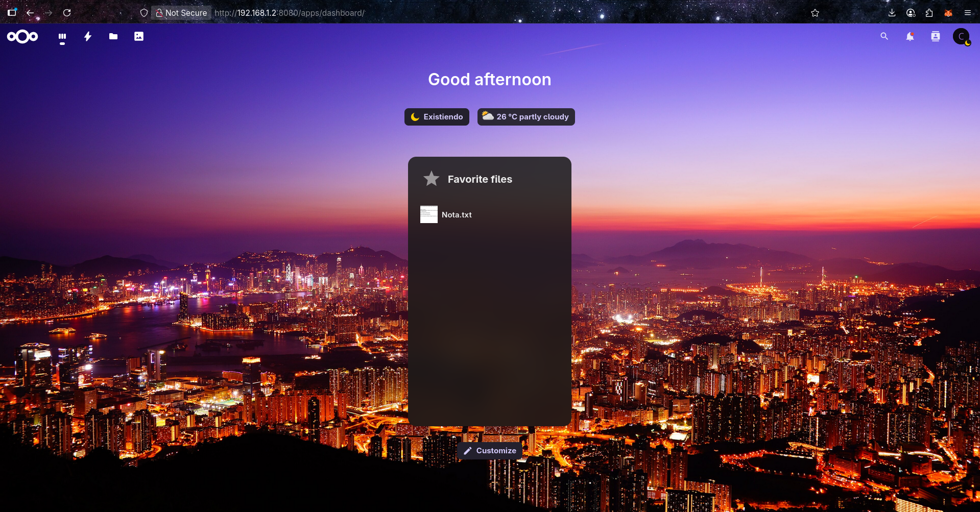This screenshot has width=980, height=512.
Task: Click the Customize dashboard button
Action: [x=490, y=451]
